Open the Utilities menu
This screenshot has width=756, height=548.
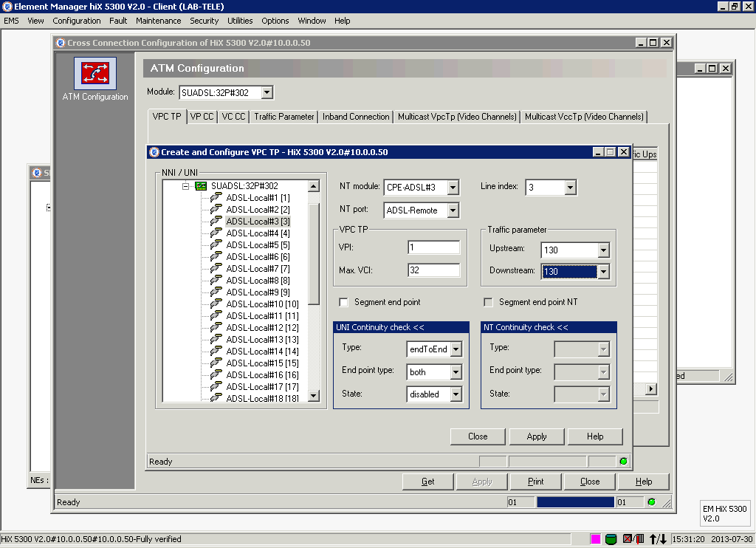240,21
